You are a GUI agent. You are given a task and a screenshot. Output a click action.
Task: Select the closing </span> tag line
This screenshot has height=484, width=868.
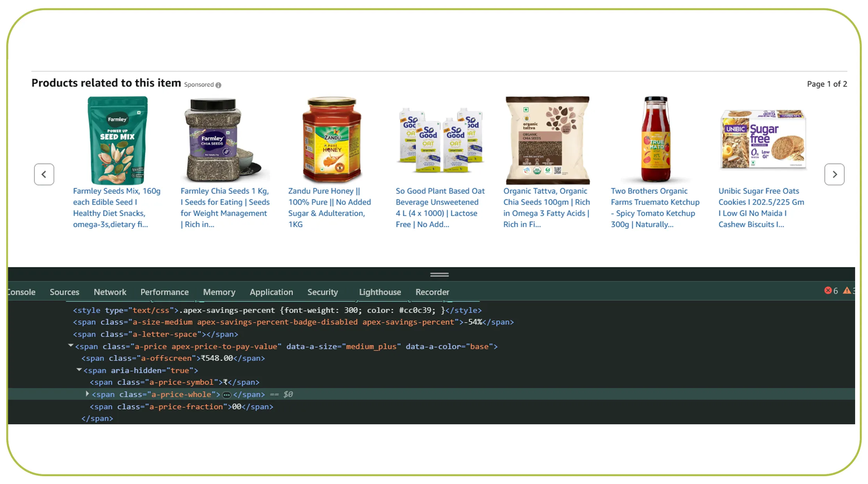(x=97, y=418)
